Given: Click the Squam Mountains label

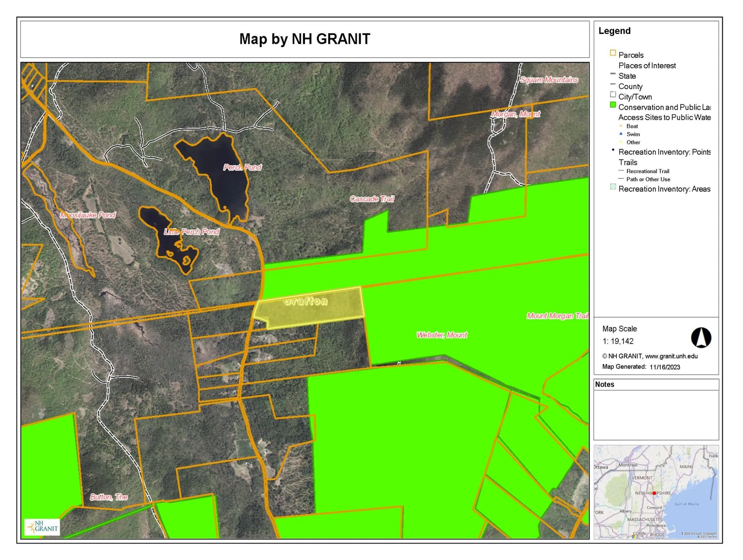Looking at the screenshot, I should [549, 80].
